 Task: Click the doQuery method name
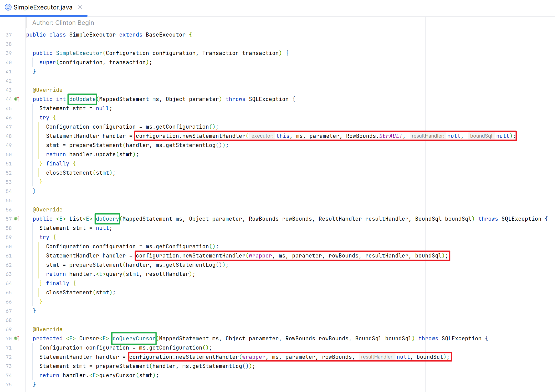pyautogui.click(x=107, y=219)
